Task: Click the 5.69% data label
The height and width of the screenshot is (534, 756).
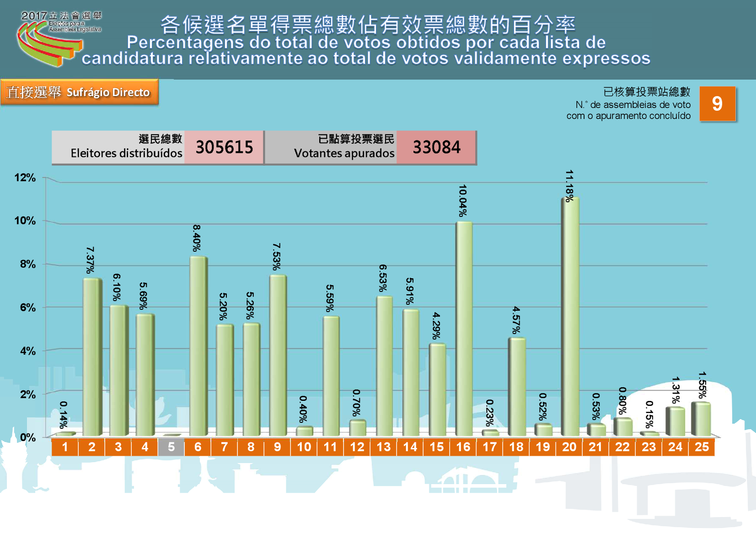Action: [143, 296]
